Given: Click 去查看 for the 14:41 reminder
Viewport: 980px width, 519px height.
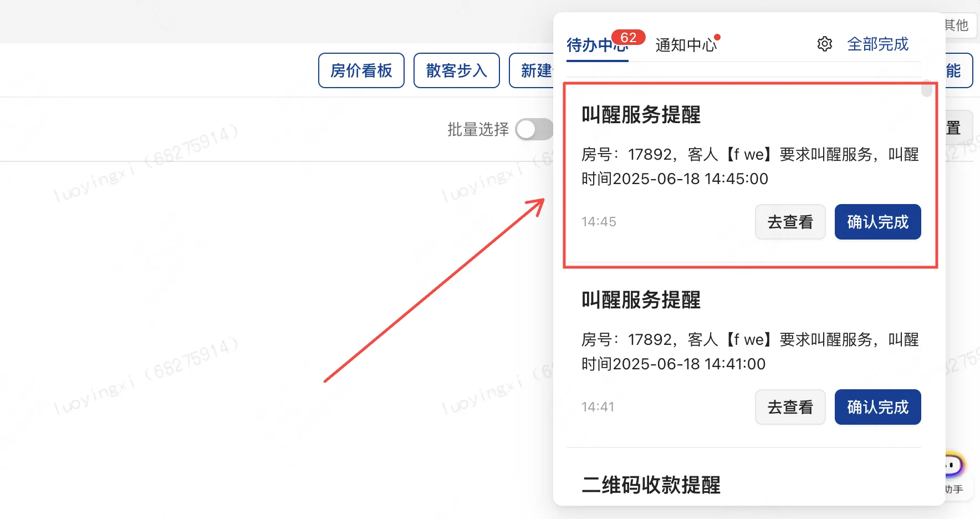Looking at the screenshot, I should 790,407.
